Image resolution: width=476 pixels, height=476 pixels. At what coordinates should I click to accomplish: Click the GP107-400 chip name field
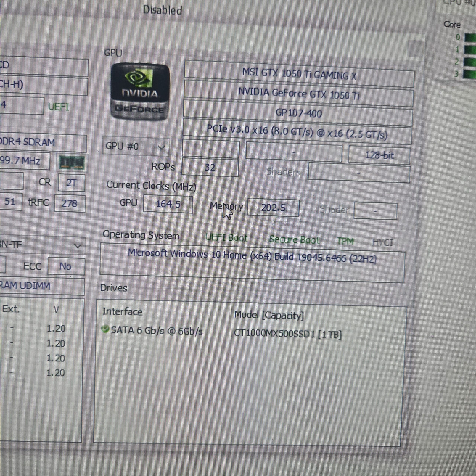coord(298,113)
